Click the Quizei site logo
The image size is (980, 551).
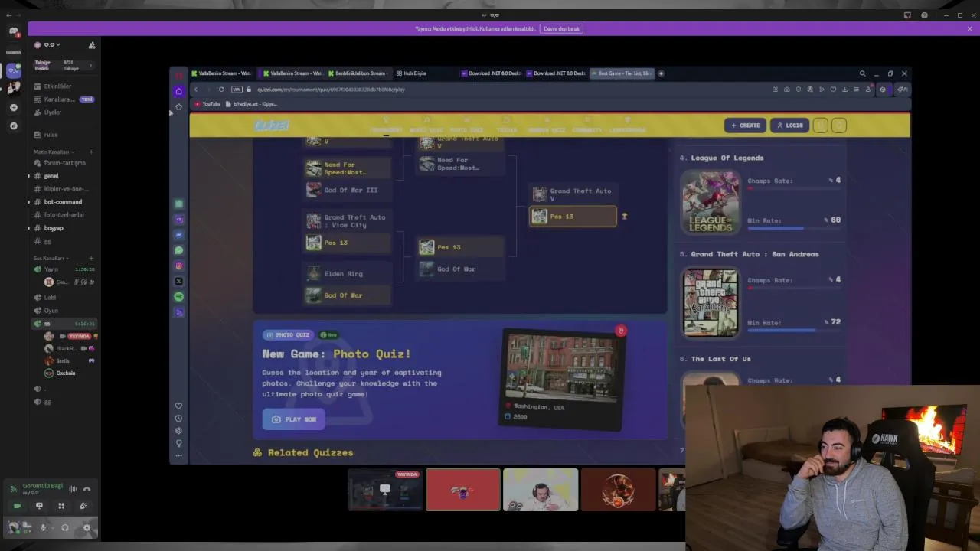(x=272, y=126)
